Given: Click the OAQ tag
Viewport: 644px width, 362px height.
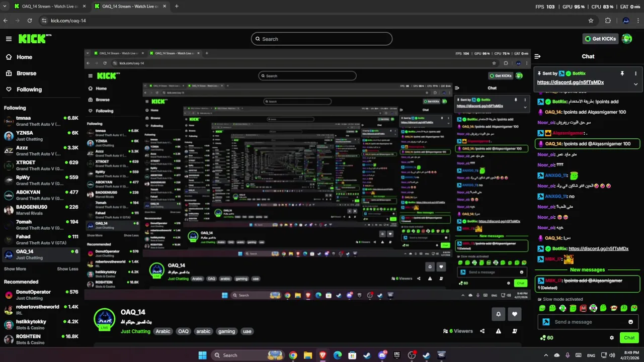Looking at the screenshot, I should click(183, 331).
